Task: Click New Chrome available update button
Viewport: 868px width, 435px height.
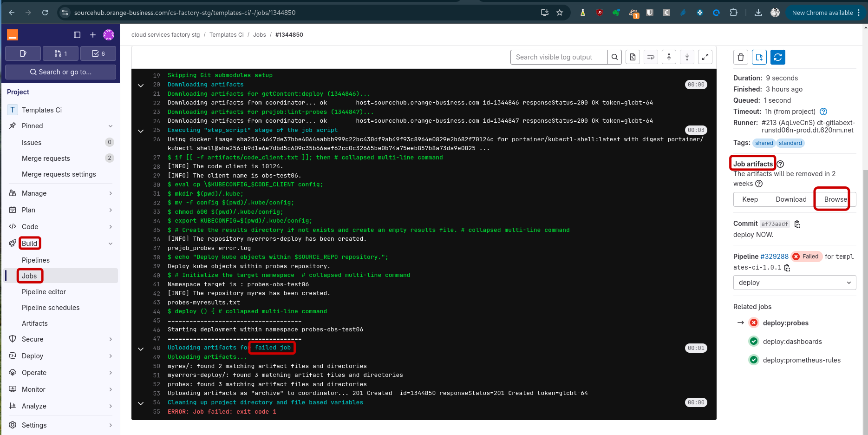Action: click(825, 13)
